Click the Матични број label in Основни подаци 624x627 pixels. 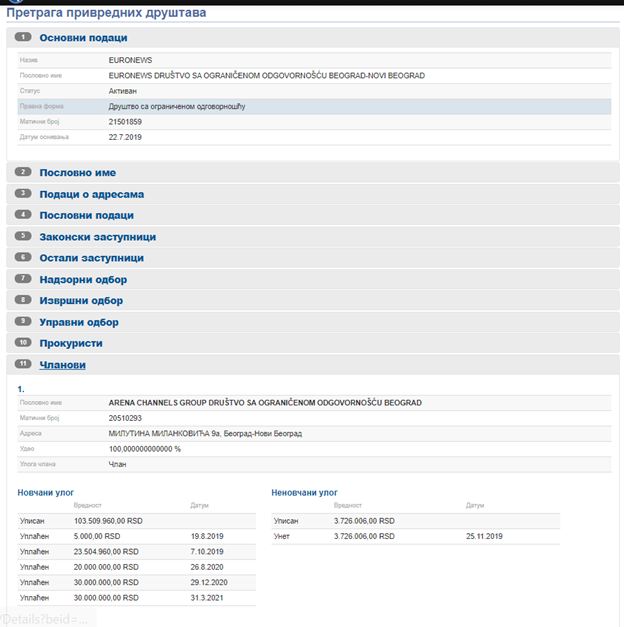[x=39, y=122]
